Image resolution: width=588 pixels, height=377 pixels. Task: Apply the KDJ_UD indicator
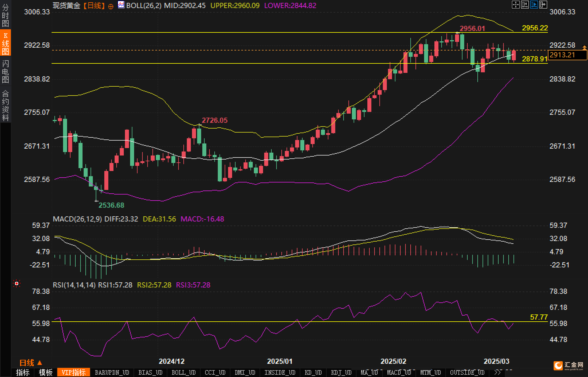coord(341,372)
